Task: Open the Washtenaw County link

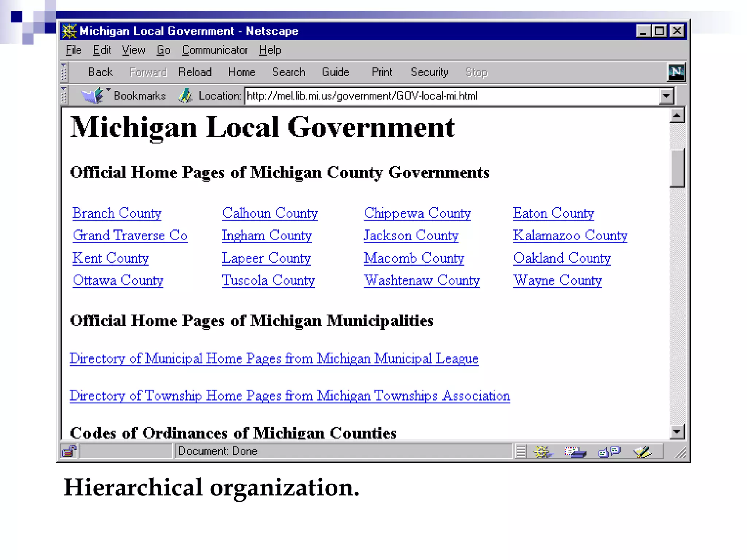Action: (422, 280)
